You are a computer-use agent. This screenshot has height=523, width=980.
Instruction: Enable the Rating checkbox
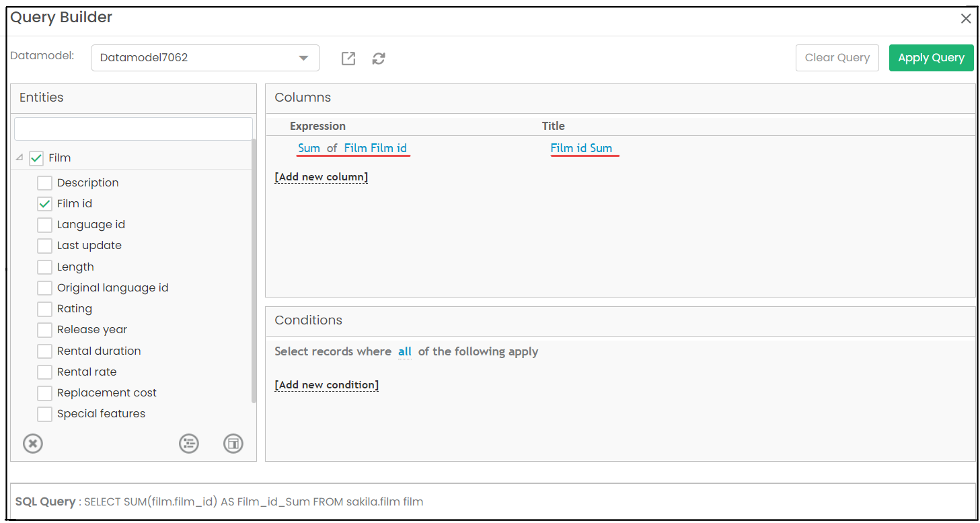pyautogui.click(x=44, y=309)
